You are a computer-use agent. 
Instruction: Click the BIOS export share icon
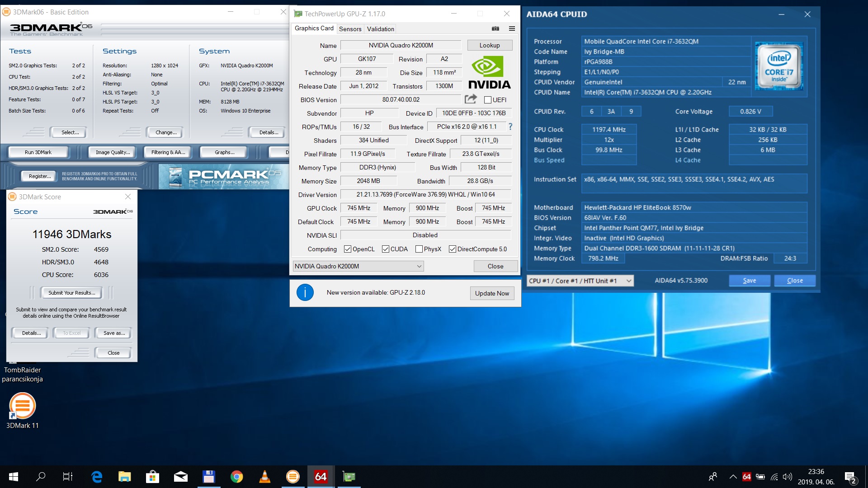point(471,99)
